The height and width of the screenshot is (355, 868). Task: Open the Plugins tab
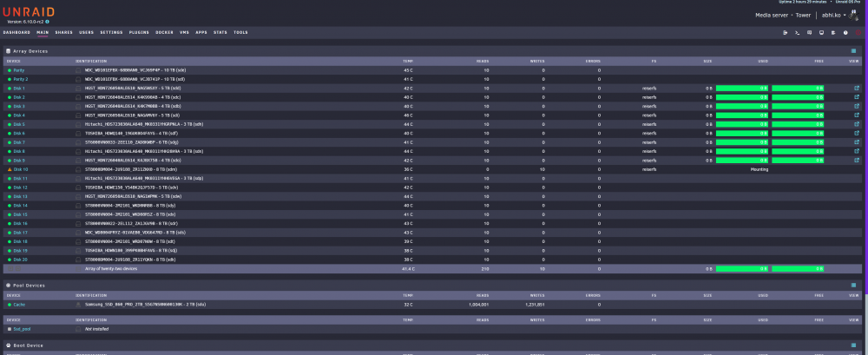(x=139, y=33)
